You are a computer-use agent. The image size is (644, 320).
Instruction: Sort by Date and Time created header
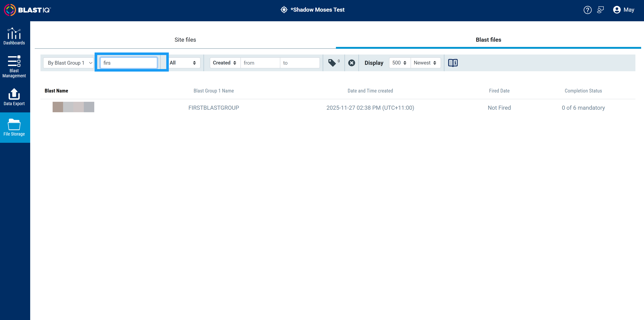point(370,91)
